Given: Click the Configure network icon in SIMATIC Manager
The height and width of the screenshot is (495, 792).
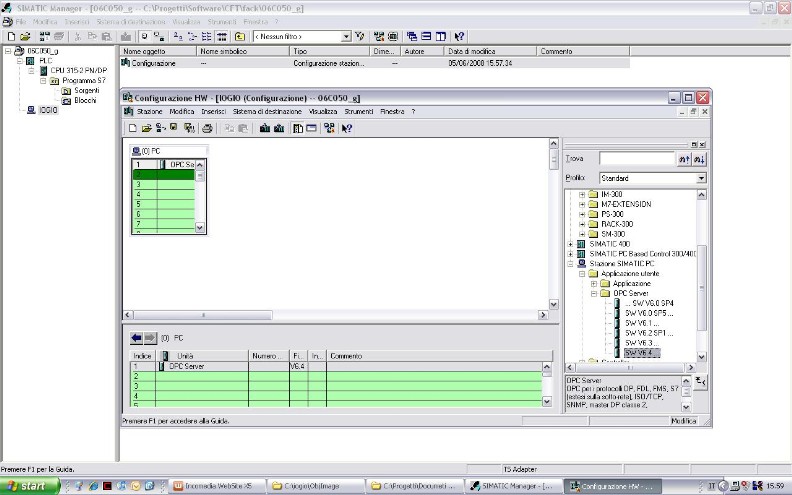Looking at the screenshot, I should [x=379, y=36].
